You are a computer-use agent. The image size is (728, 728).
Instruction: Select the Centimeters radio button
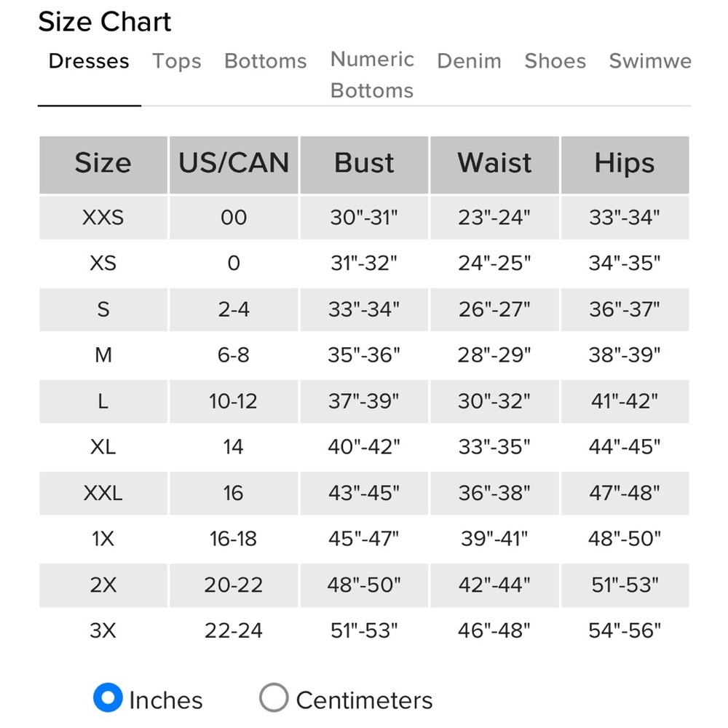[274, 697]
